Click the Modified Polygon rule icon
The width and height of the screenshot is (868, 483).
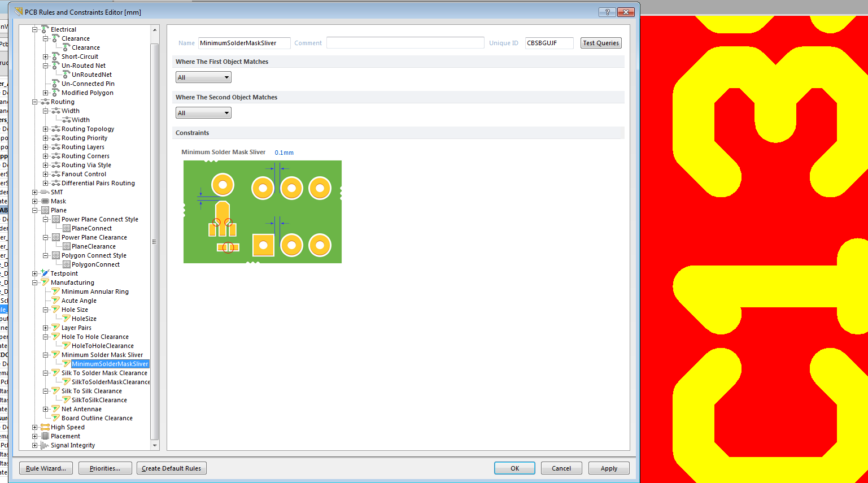pyautogui.click(x=56, y=93)
